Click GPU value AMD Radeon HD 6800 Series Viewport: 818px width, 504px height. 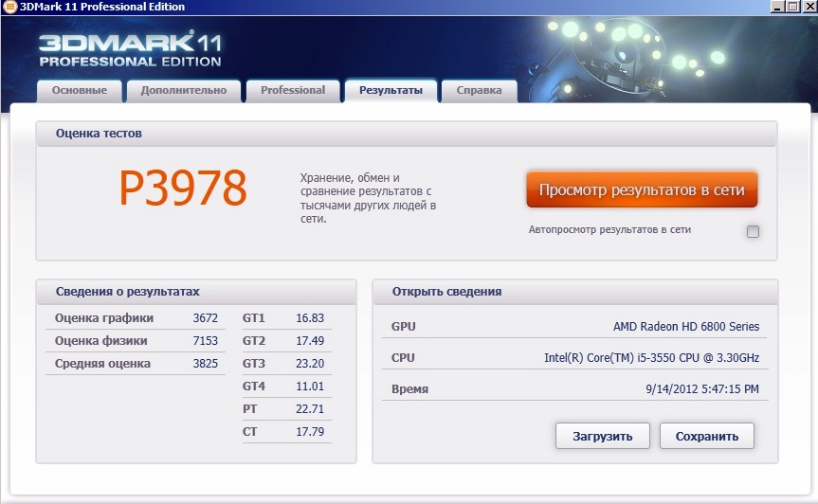click(x=686, y=327)
